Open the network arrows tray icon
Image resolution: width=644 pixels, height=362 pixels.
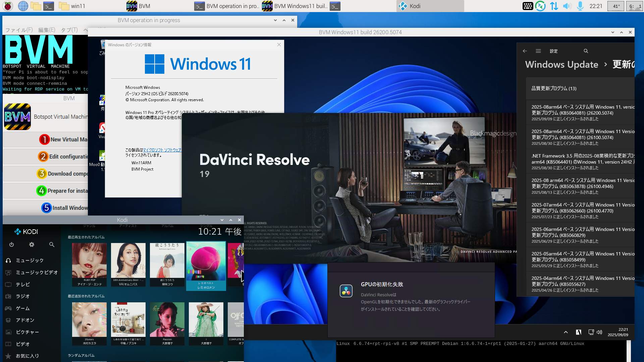554,6
